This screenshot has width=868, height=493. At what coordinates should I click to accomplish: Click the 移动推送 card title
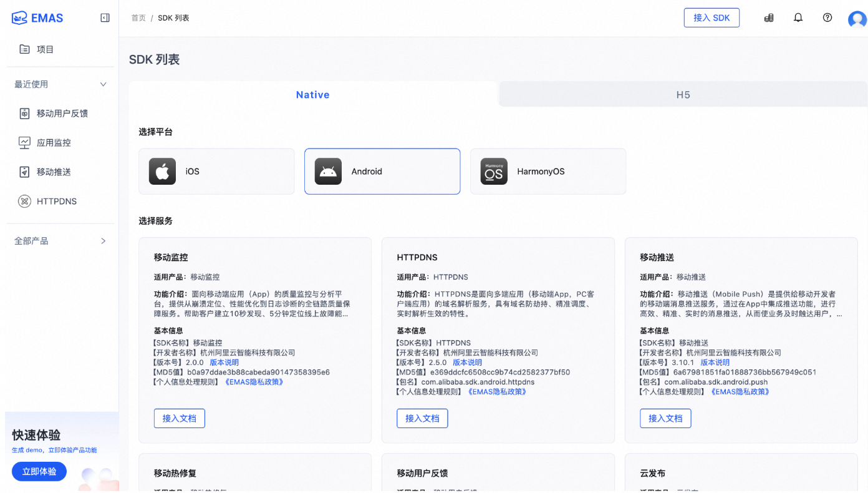pyautogui.click(x=657, y=257)
